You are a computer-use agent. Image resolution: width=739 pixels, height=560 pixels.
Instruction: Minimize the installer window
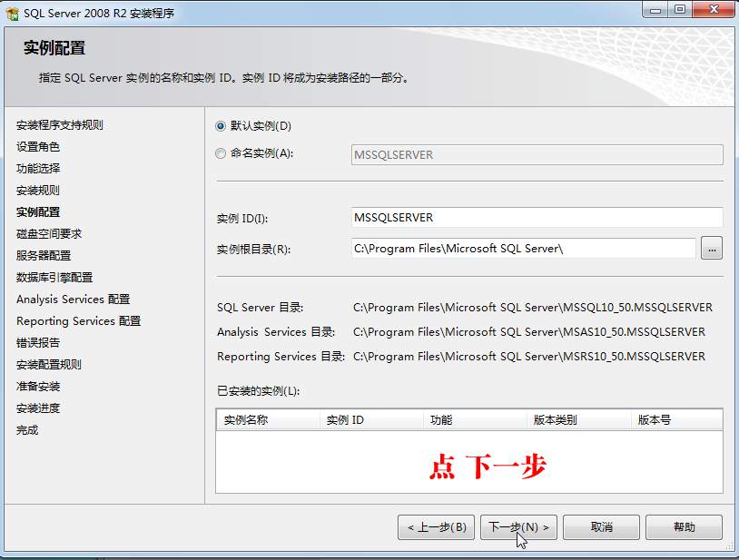tap(655, 10)
